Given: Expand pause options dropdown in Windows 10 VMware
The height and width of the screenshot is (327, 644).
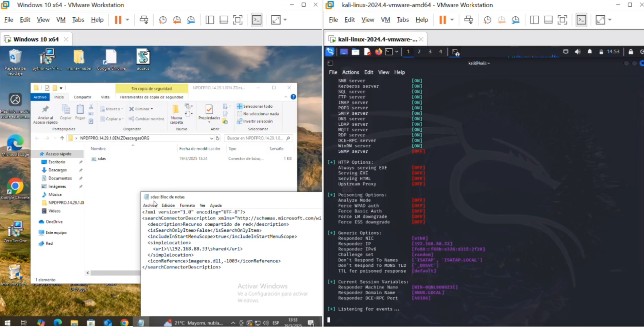Looking at the screenshot, I should [x=127, y=20].
